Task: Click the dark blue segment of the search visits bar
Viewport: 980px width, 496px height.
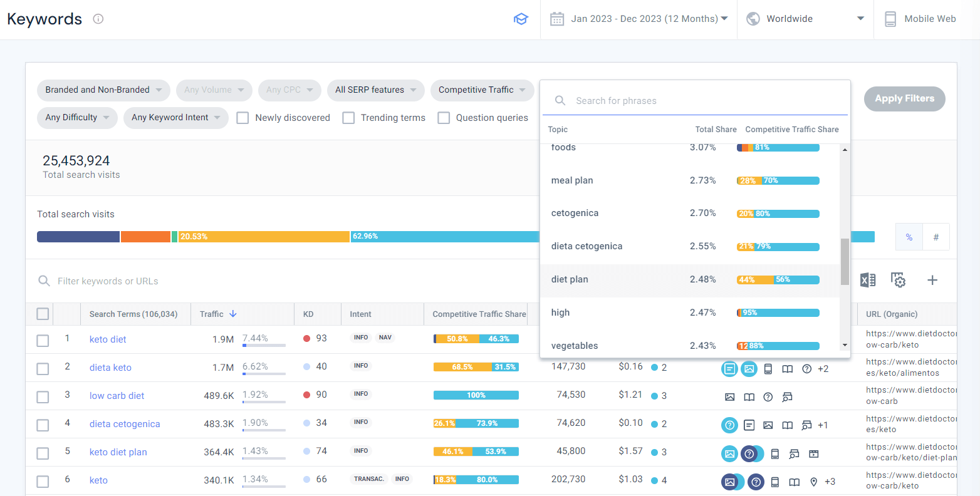Action: coord(78,237)
